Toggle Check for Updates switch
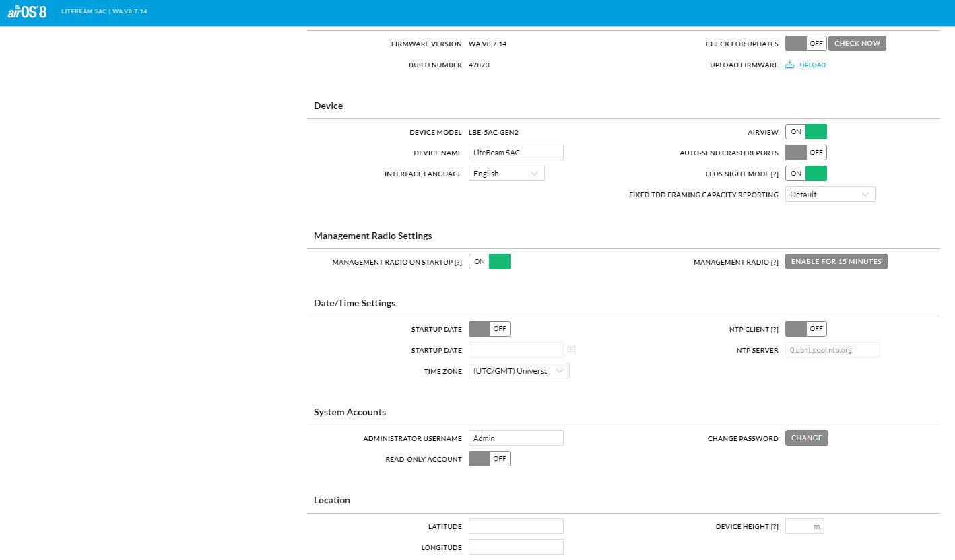 pyautogui.click(x=805, y=43)
